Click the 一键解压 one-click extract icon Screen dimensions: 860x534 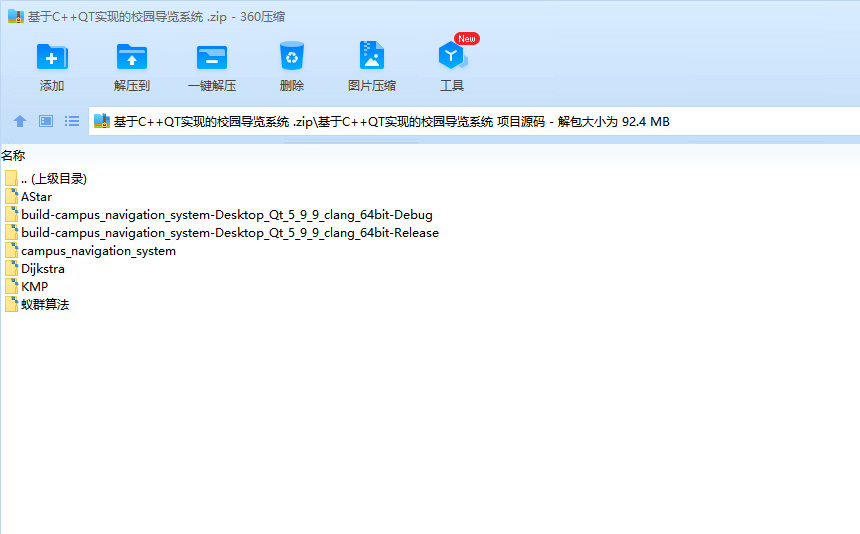click(212, 56)
